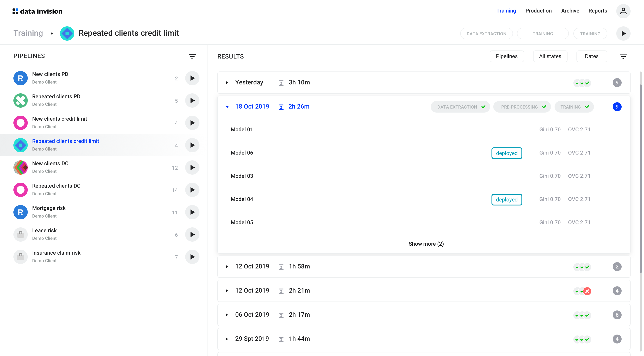Viewport: 644px width, 356px height.
Task: Click the TRAINING completed stage chip
Action: (574, 107)
